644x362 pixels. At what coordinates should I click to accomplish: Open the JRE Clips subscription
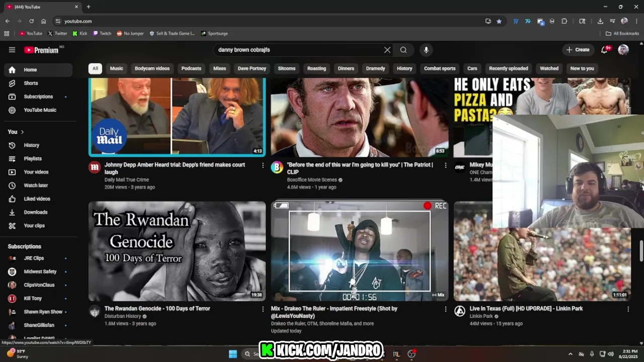coord(38,258)
